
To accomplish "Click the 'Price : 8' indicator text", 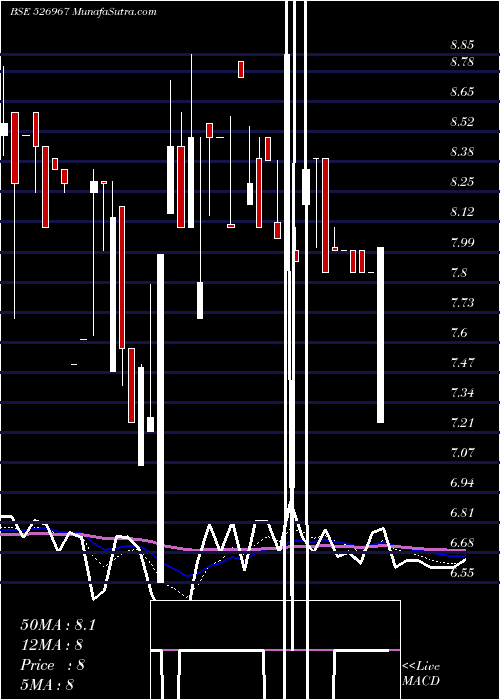I will [52, 665].
